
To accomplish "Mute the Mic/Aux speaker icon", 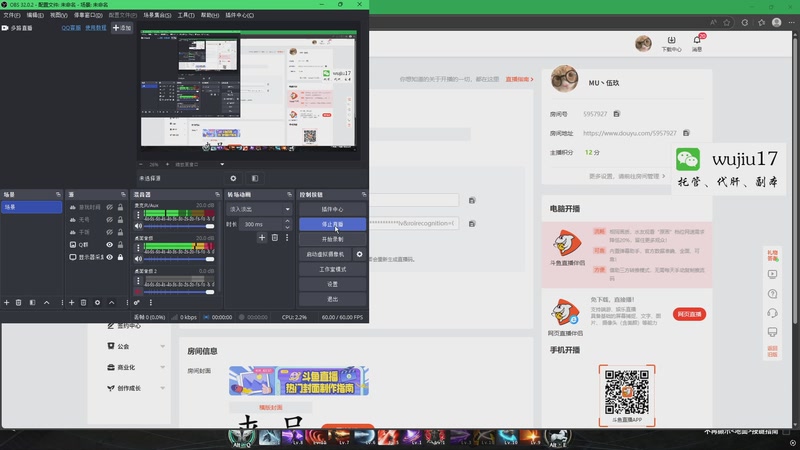I will [138, 226].
